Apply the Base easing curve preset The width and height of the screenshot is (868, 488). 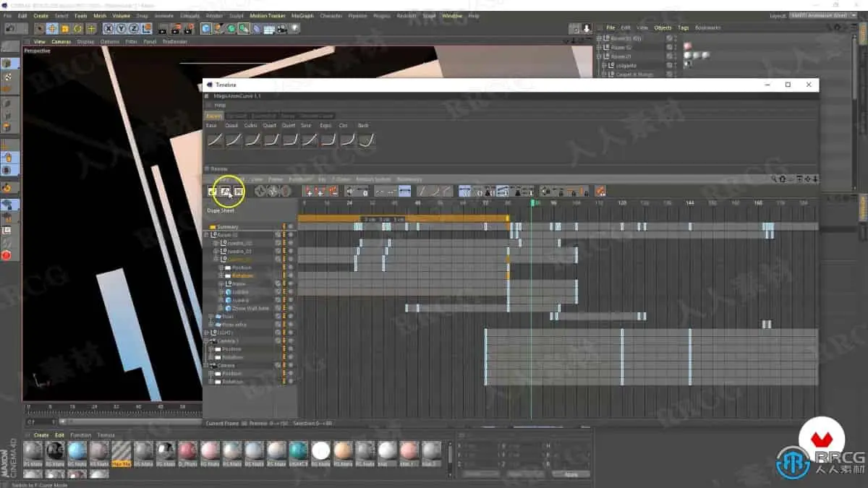point(215,140)
